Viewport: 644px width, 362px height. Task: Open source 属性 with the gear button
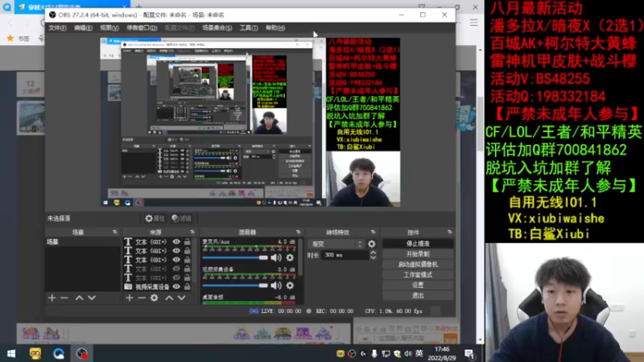click(155, 218)
